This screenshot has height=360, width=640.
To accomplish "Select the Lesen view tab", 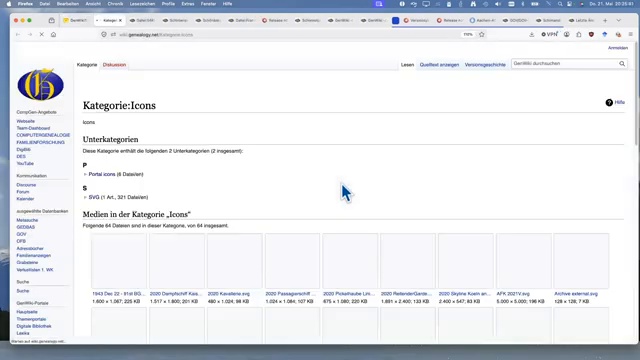I will [407, 65].
